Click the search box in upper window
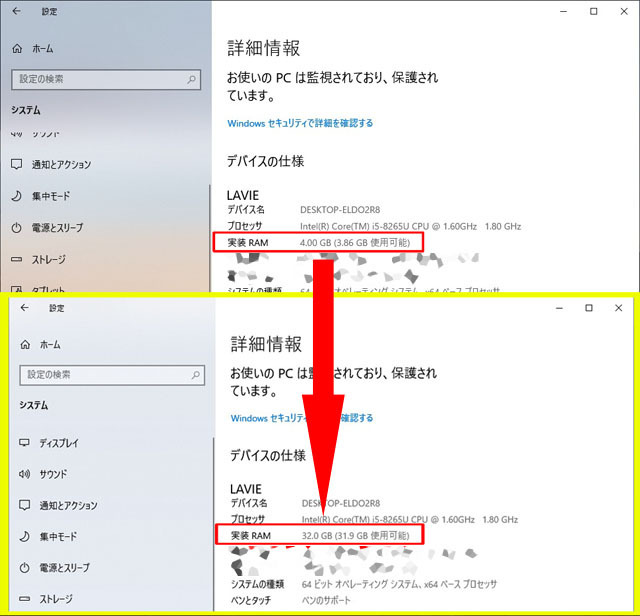640x616 pixels. pos(106,79)
